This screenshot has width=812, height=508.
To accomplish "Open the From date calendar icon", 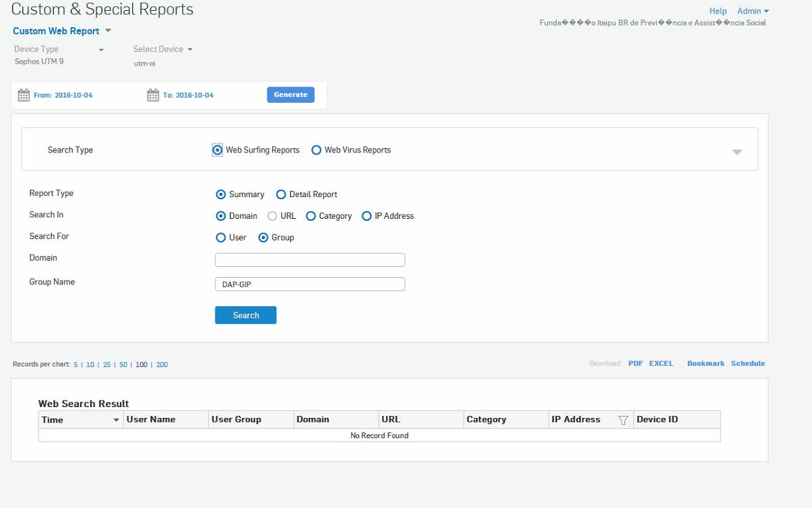I will [x=24, y=95].
